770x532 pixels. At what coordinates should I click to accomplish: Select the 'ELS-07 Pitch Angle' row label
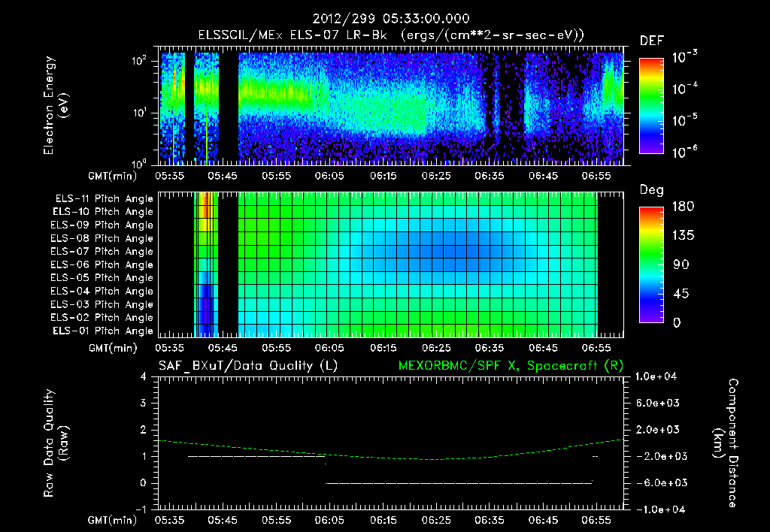click(x=102, y=251)
